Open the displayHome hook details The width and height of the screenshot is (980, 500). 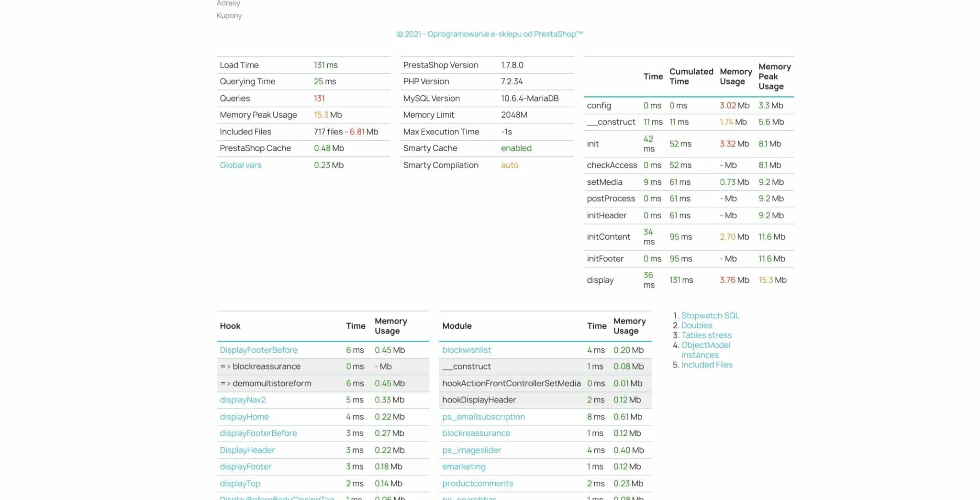click(244, 416)
